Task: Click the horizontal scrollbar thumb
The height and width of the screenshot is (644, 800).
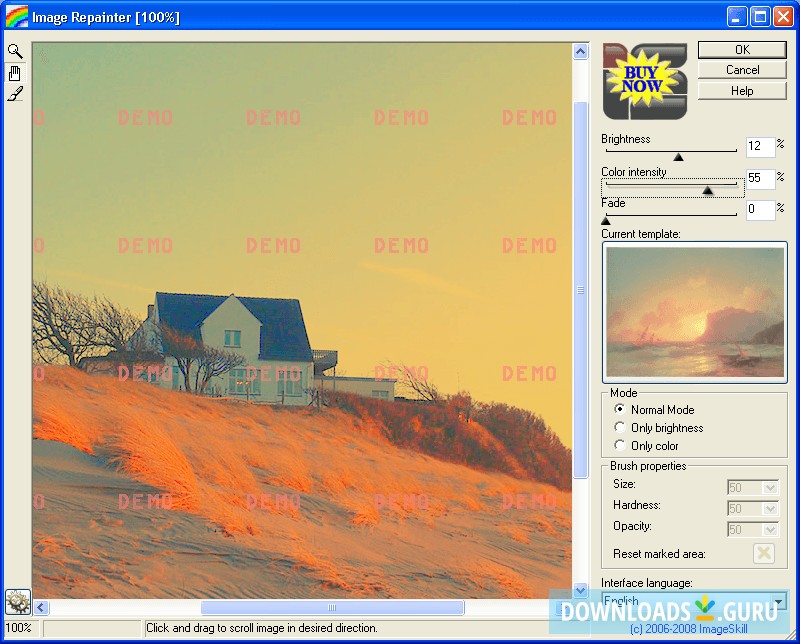Action: point(332,607)
